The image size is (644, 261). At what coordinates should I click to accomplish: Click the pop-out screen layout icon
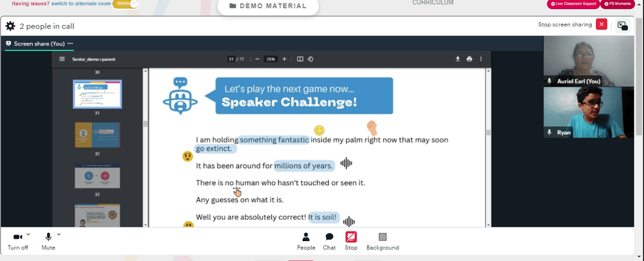(x=623, y=26)
